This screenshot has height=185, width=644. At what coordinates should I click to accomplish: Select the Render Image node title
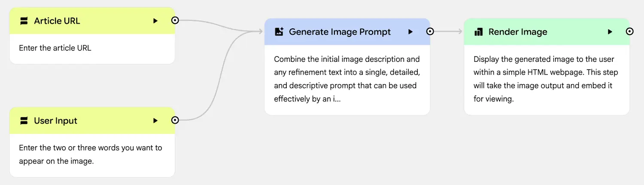518,32
